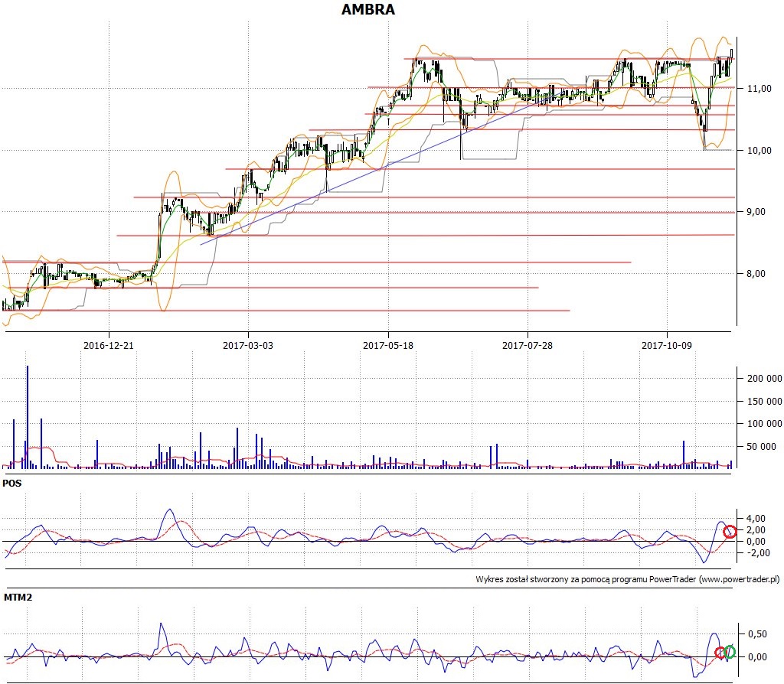Click the green signal circle on MTM2
784x684 pixels.
coord(730,652)
